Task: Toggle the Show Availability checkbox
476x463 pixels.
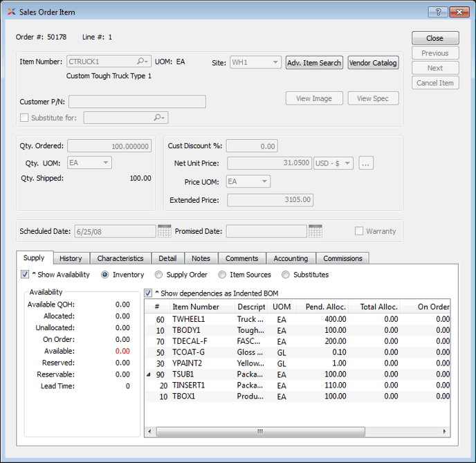Action: (x=26, y=275)
